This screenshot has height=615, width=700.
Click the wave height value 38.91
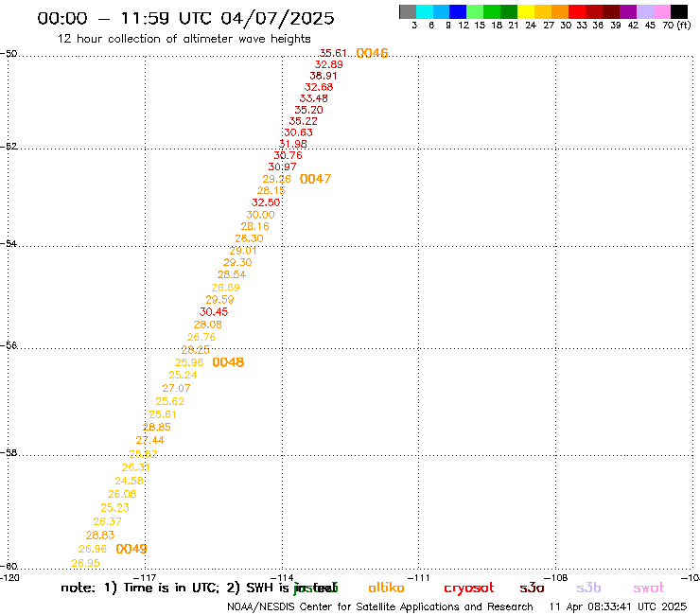click(324, 76)
